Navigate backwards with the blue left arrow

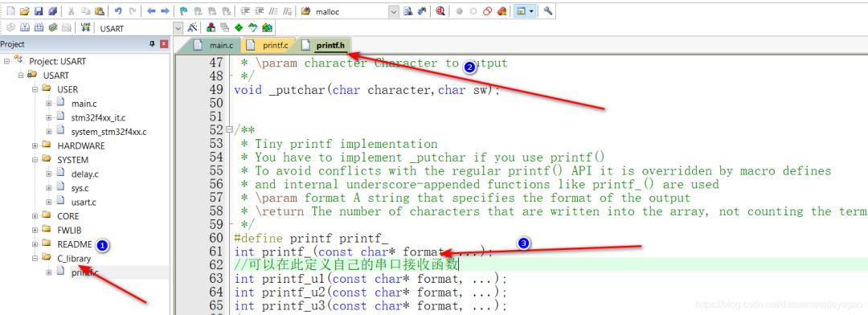(152, 11)
